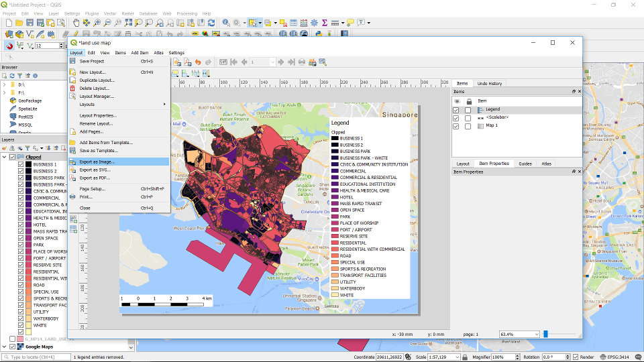Choose Export as PDF option
Image resolution: width=644 pixels, height=362 pixels.
tap(95, 178)
